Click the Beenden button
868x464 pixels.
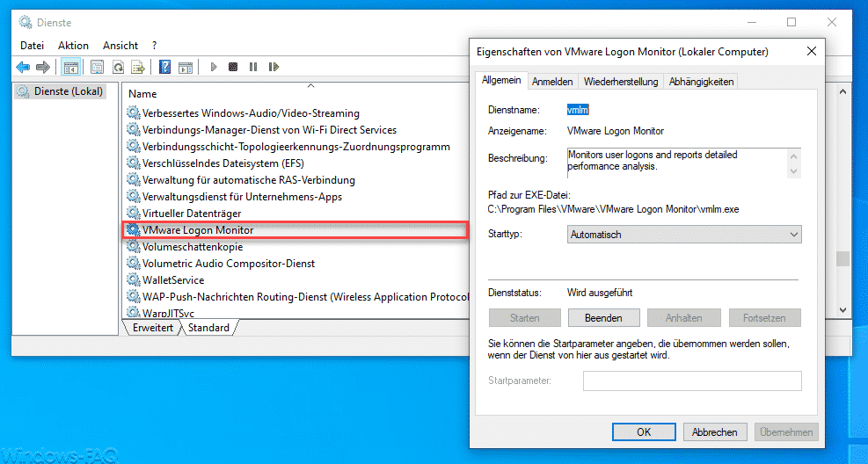pyautogui.click(x=603, y=318)
